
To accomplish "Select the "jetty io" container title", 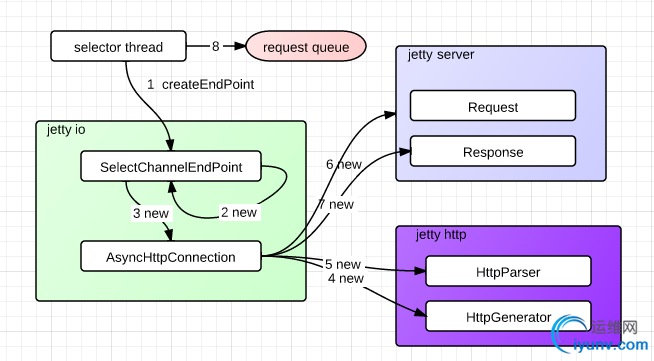I will [66, 130].
